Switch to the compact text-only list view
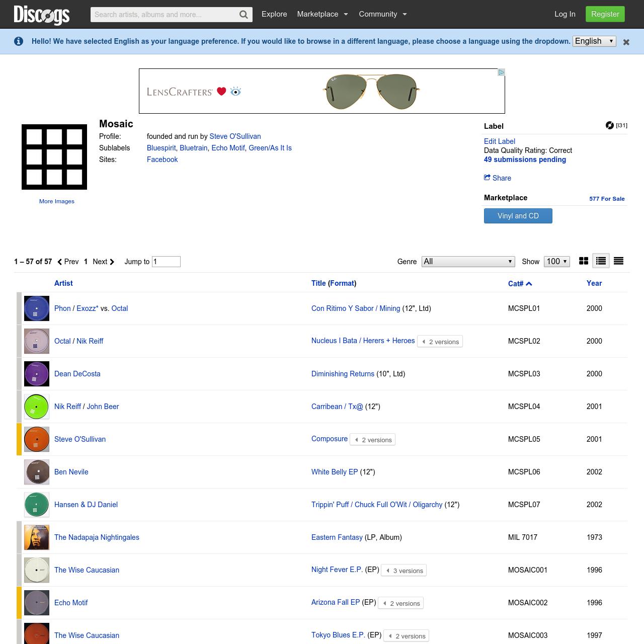 pos(619,261)
